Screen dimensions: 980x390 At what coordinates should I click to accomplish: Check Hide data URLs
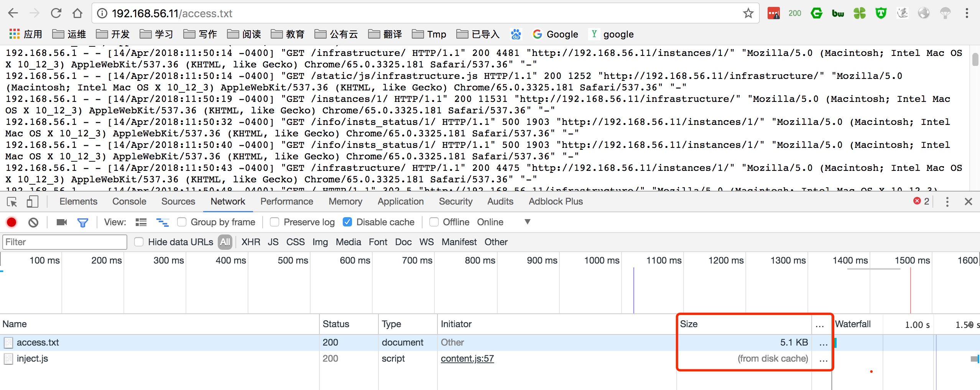pyautogui.click(x=139, y=242)
